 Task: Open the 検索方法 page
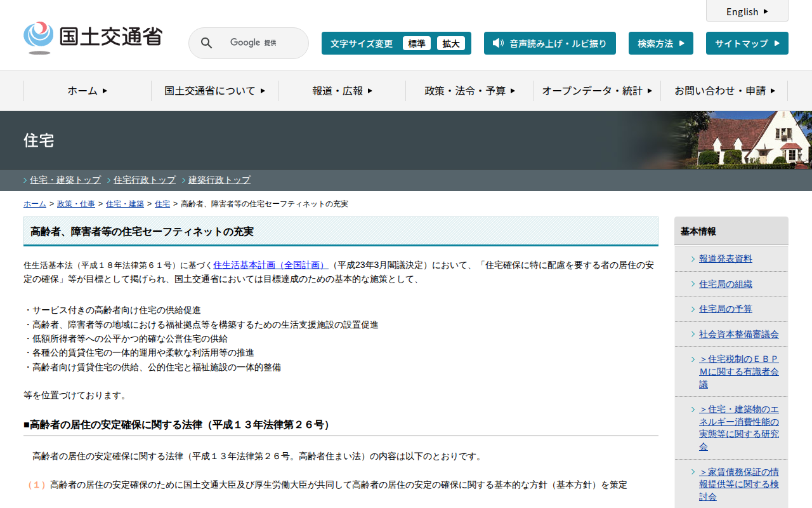(660, 43)
